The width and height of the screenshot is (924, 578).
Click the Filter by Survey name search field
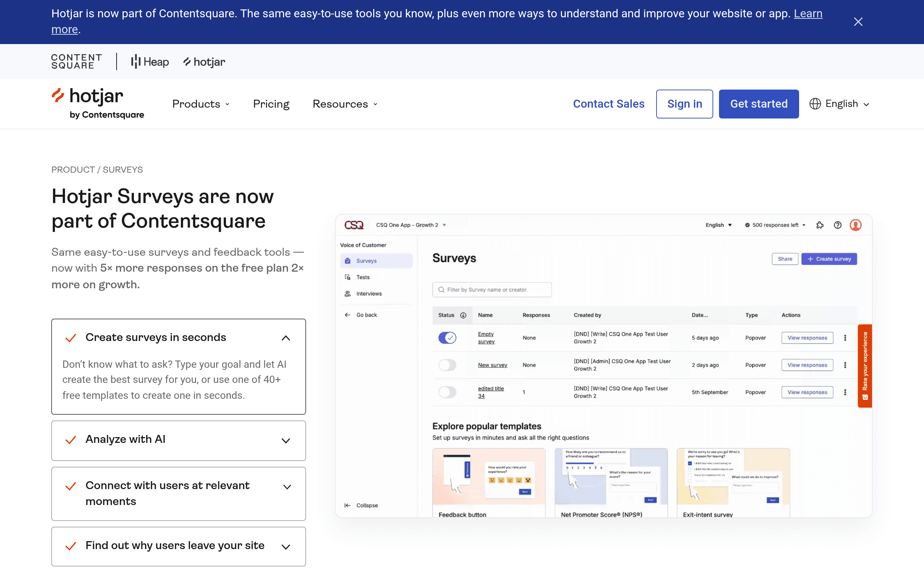click(492, 290)
